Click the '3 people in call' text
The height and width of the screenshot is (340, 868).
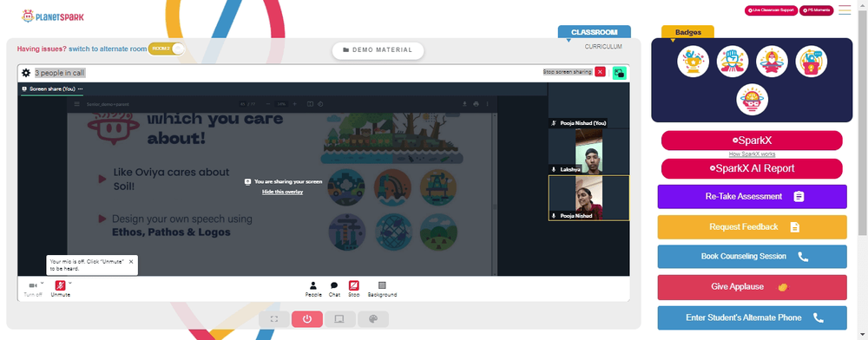[x=60, y=73]
